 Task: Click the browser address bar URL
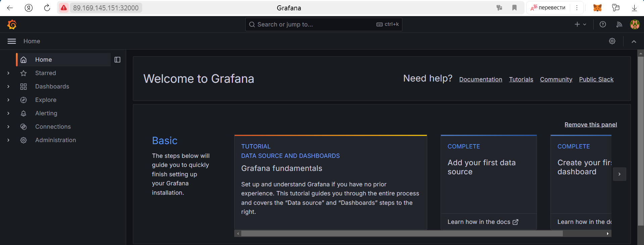point(106,8)
